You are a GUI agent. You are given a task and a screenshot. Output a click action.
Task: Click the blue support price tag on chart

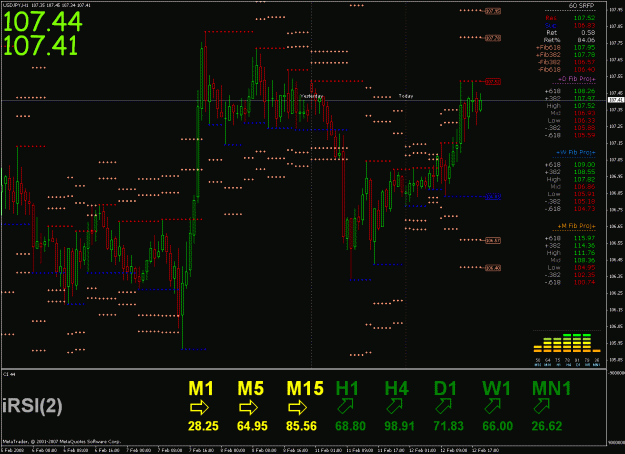(493, 197)
